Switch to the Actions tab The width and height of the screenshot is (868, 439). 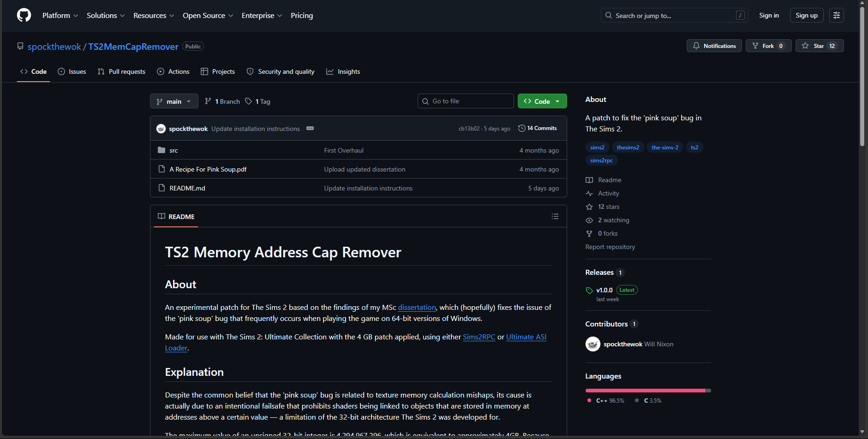coord(173,71)
